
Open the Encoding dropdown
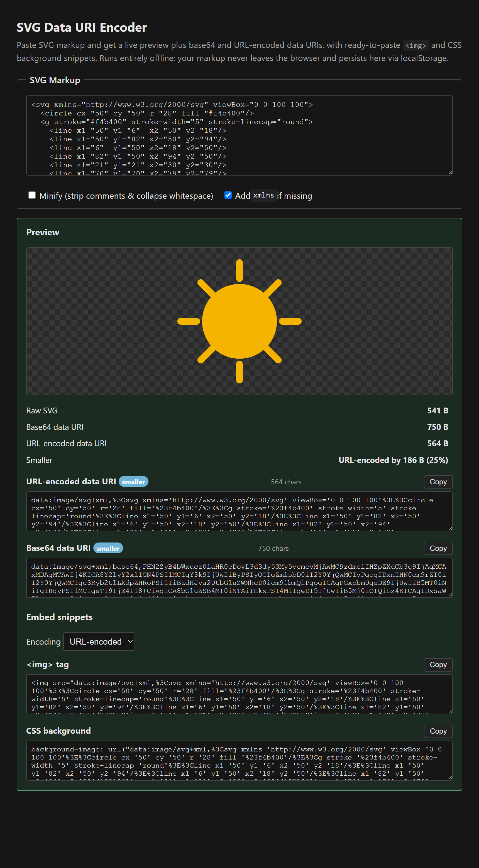[x=99, y=641]
